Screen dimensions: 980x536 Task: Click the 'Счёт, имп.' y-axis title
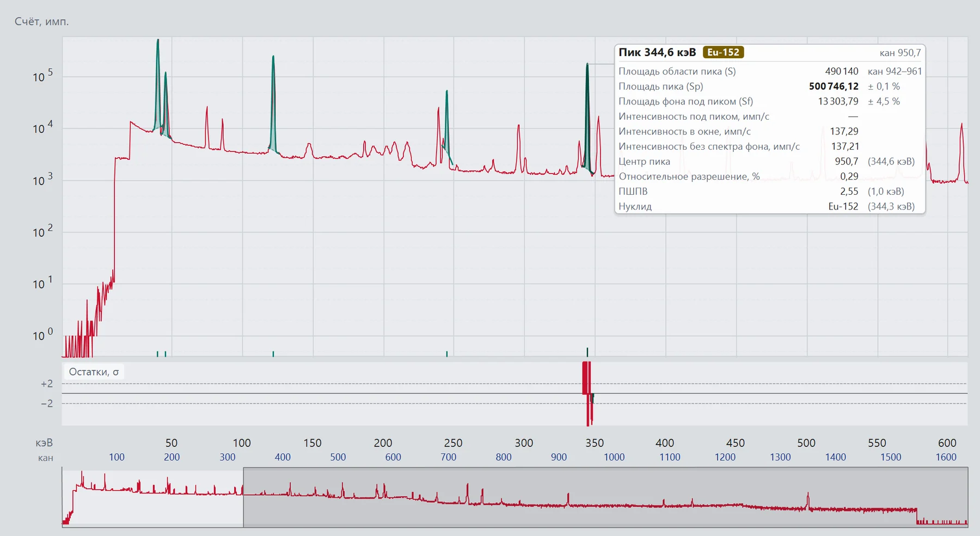click(41, 21)
